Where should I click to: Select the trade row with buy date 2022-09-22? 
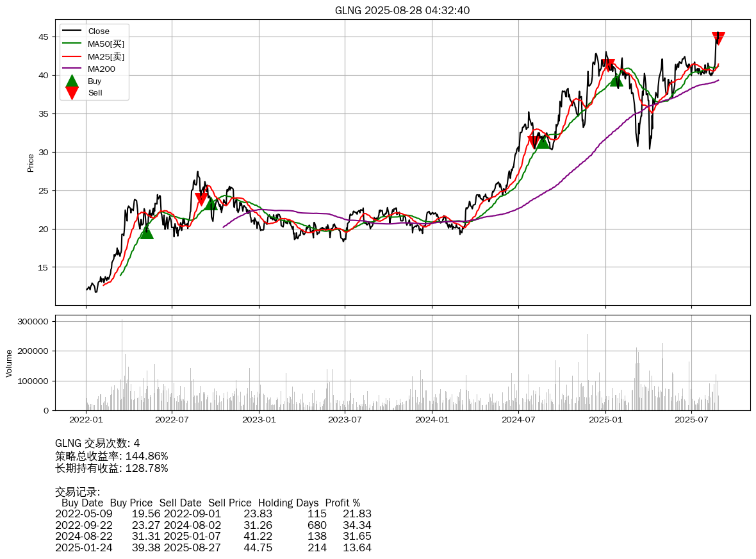click(213, 525)
